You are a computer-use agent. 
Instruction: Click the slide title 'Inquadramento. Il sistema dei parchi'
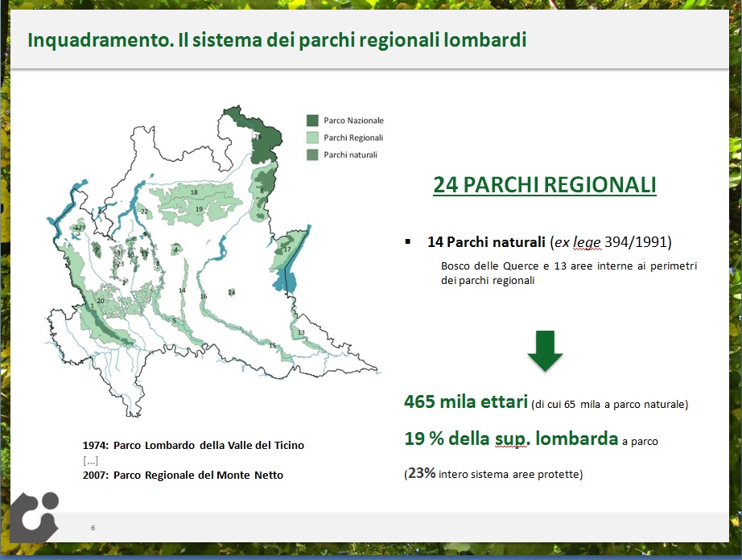pos(277,39)
